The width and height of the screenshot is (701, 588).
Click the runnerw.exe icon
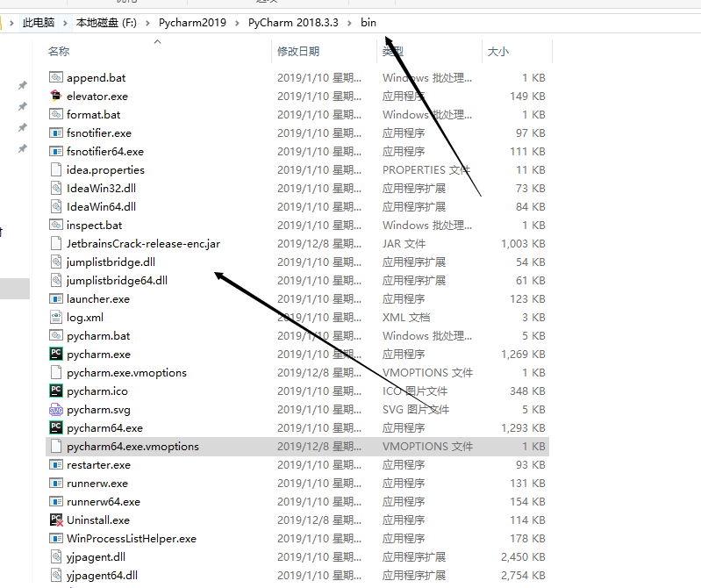click(x=56, y=483)
